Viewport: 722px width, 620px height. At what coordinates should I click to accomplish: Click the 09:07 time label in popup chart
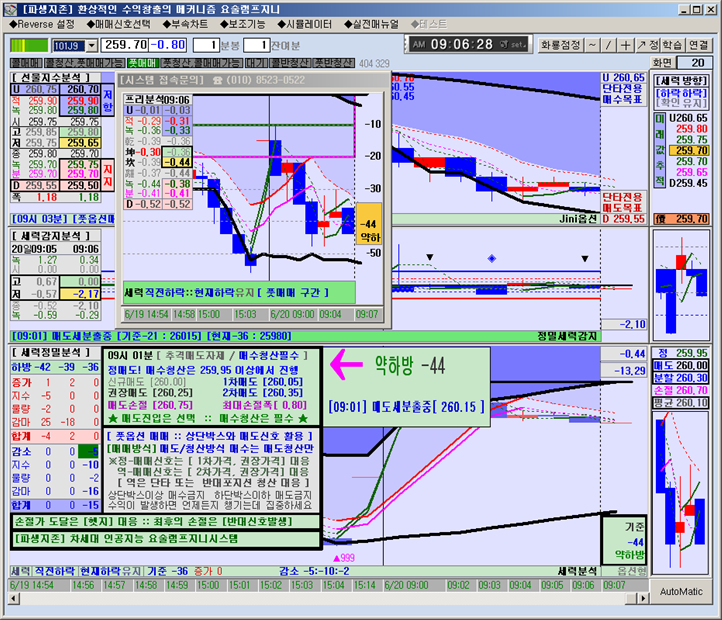pos(367,315)
